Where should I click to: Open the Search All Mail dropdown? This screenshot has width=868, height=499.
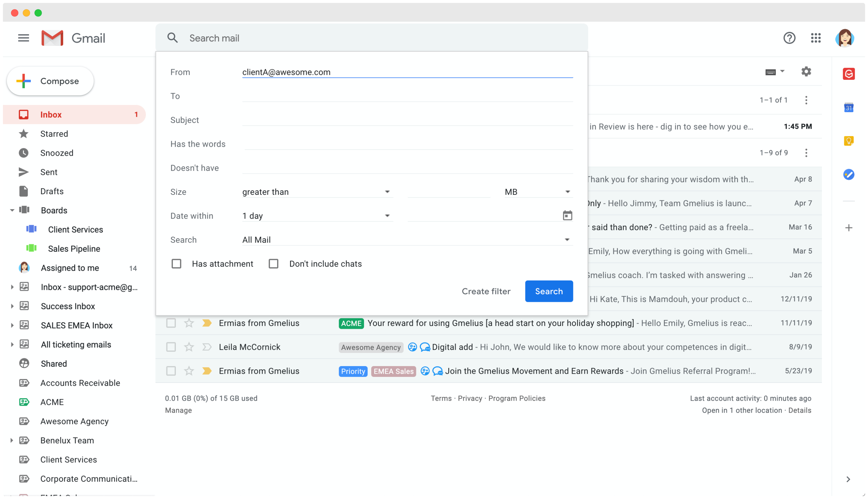407,240
